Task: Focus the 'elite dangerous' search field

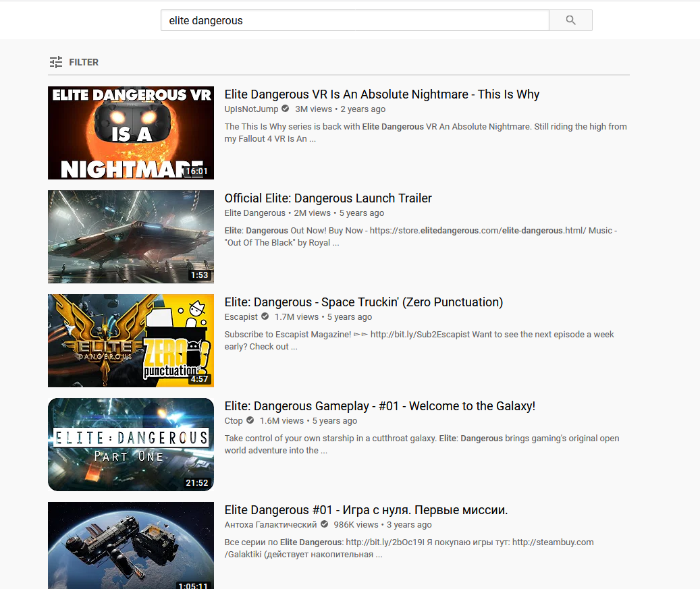Action: pos(355,20)
